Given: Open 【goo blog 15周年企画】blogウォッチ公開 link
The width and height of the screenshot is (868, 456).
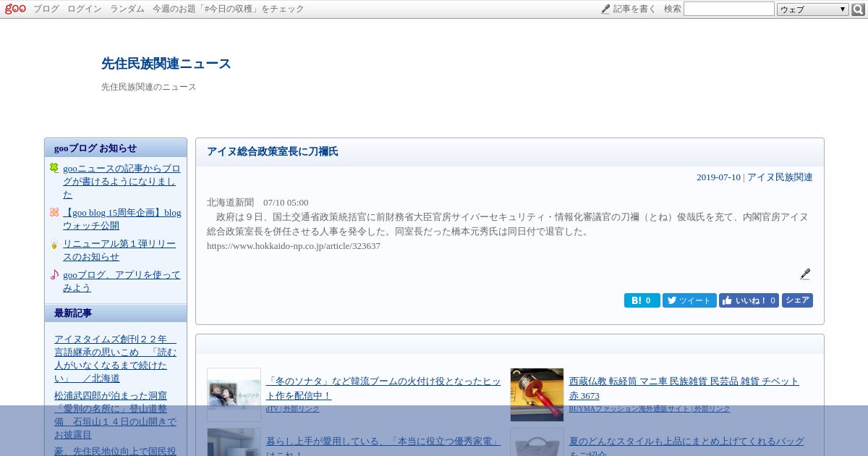Looking at the screenshot, I should click(122, 219).
